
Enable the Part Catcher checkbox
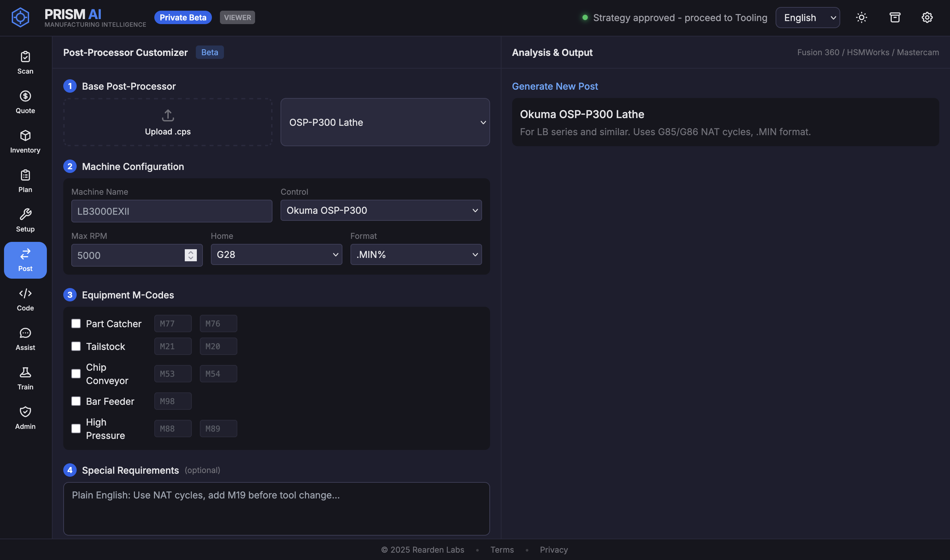pyautogui.click(x=76, y=323)
